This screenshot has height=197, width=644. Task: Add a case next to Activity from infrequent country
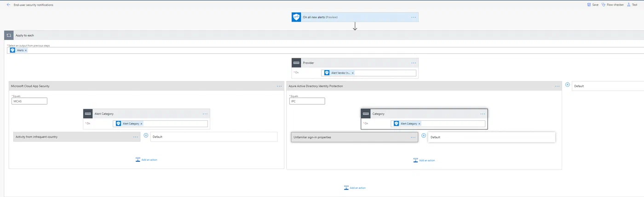point(146,135)
